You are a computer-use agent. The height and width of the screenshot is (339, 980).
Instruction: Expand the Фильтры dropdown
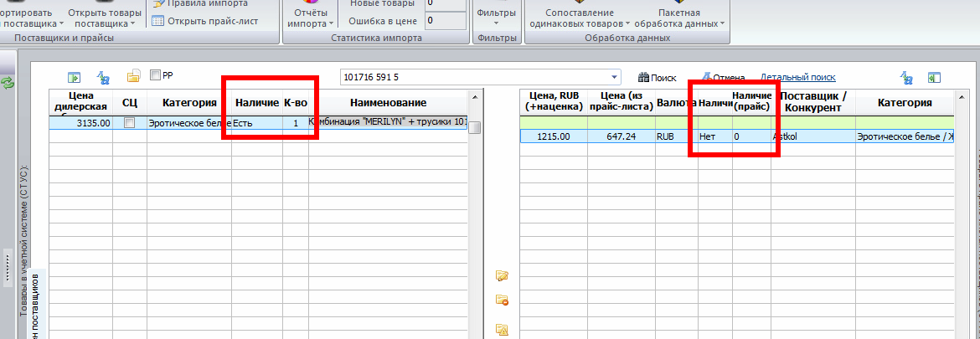(x=496, y=18)
